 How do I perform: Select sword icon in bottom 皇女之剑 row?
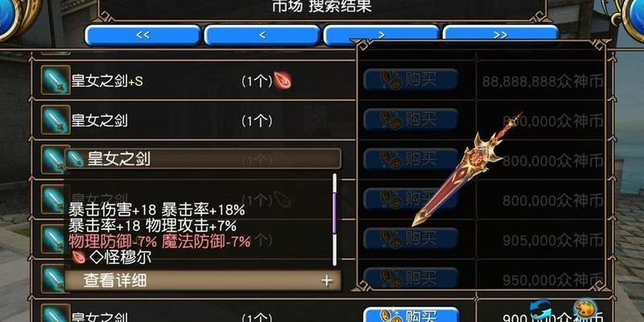pyautogui.click(x=56, y=313)
